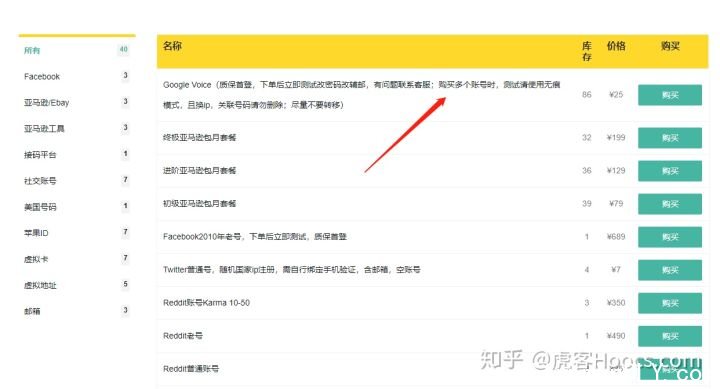Click the ¥25 price cell
The height and width of the screenshot is (389, 720).
pos(616,95)
